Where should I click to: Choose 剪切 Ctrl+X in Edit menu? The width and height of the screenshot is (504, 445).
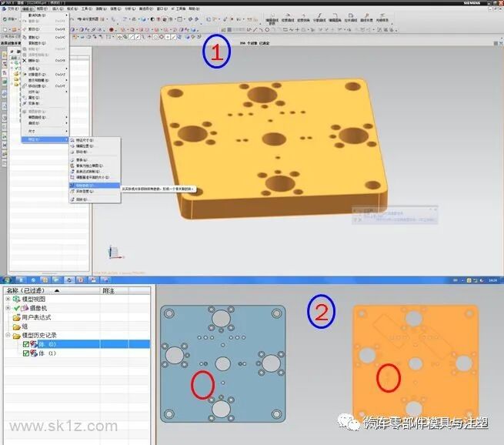point(45,29)
